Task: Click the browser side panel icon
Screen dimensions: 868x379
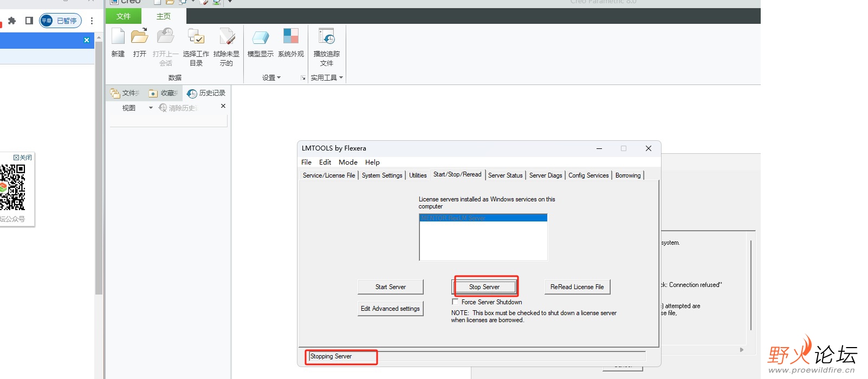Action: [x=29, y=21]
